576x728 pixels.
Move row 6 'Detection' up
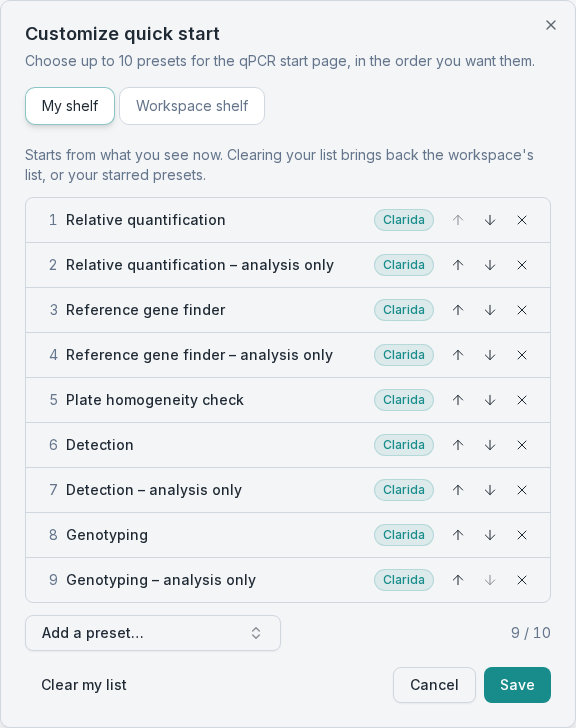pos(458,445)
